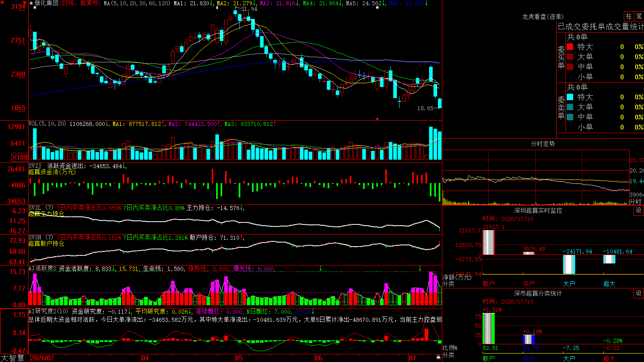
Task: Click the 超大 bar labeled -10481.64
Action: tap(609, 259)
